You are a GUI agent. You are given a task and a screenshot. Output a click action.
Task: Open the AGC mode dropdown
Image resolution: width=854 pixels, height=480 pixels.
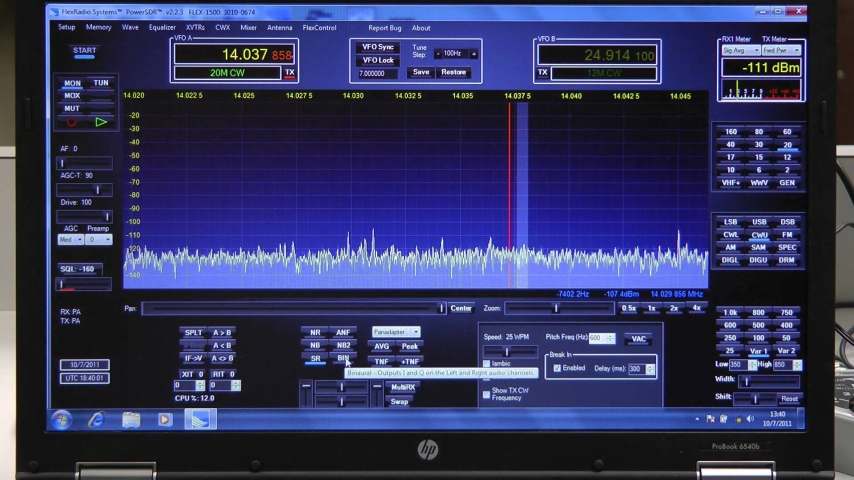tap(71, 240)
